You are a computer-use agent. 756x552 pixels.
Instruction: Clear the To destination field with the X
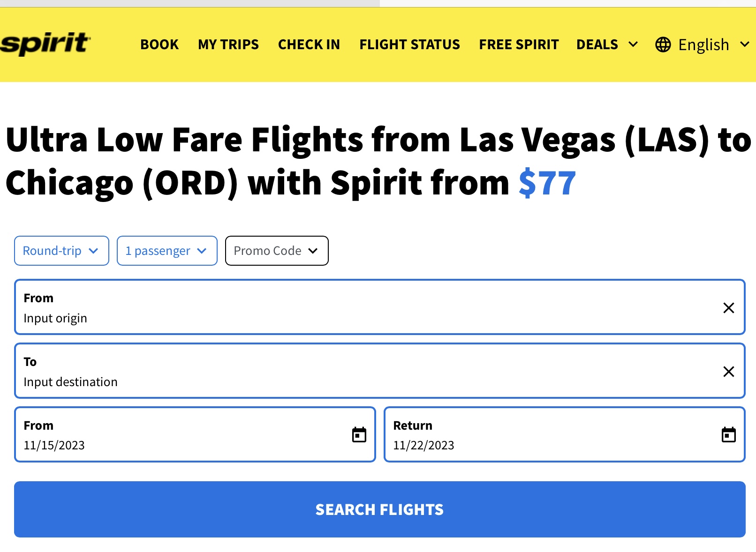point(728,372)
